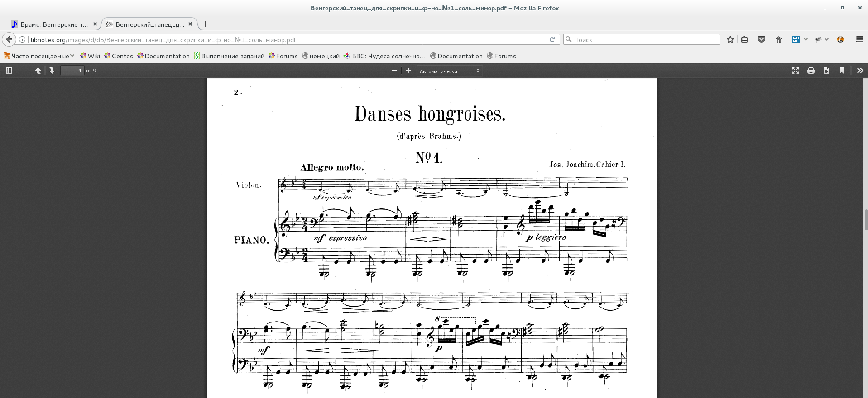Close the 'Брамс. Венгерские т...' tab

pos(95,24)
